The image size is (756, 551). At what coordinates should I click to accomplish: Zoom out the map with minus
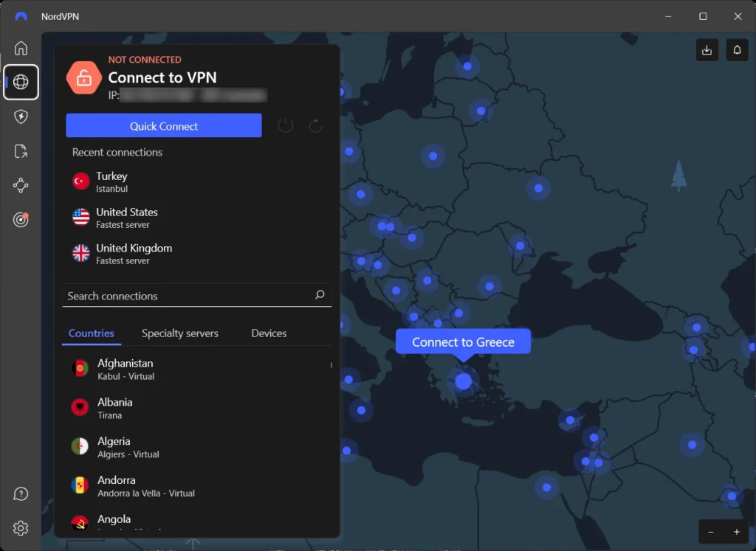coord(711,532)
